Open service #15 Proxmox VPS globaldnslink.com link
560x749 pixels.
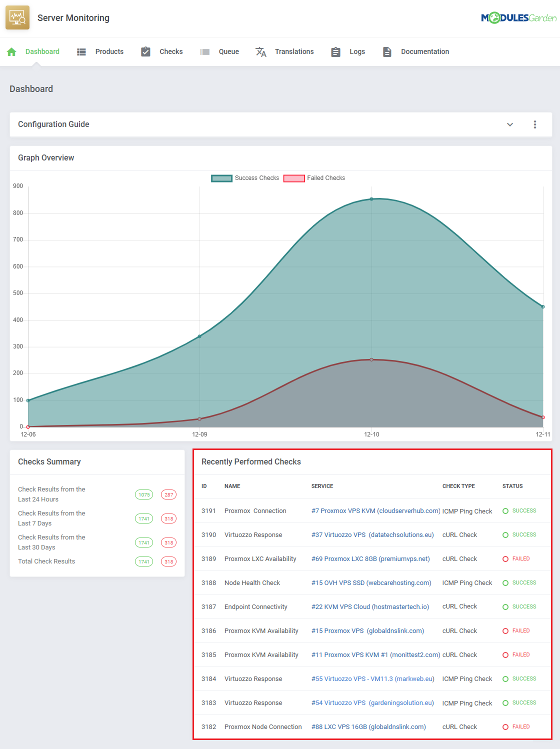pyautogui.click(x=368, y=631)
